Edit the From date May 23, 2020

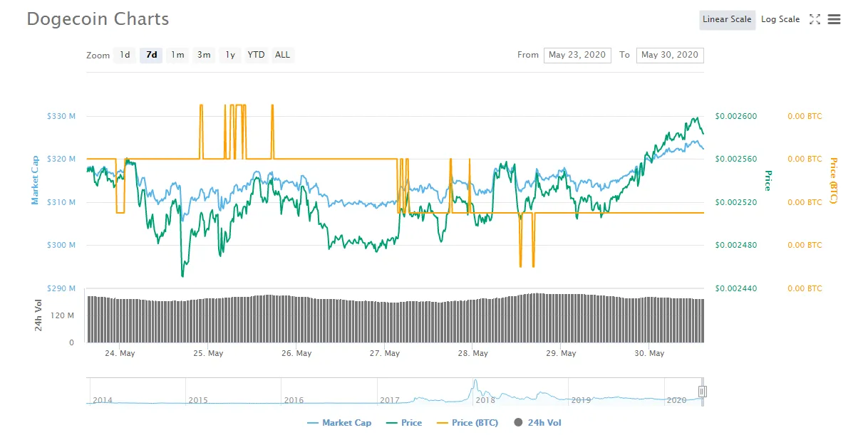577,55
